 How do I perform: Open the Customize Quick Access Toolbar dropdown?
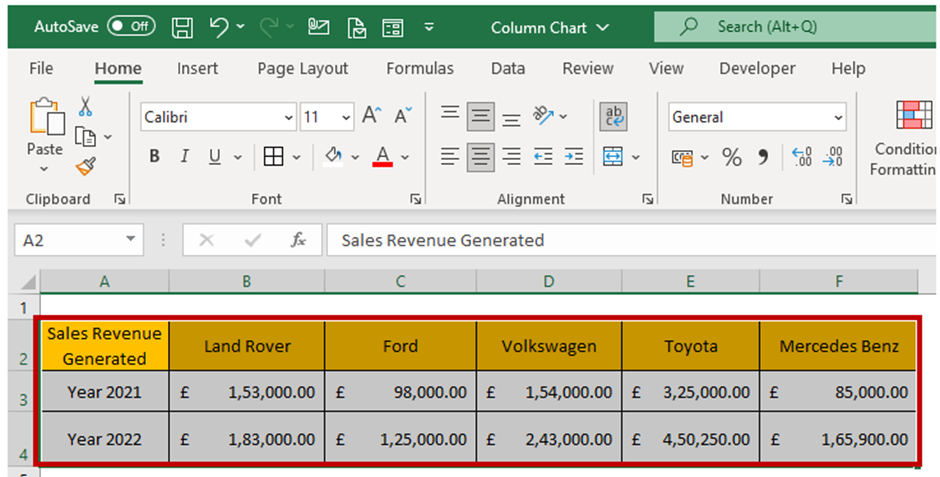429,27
